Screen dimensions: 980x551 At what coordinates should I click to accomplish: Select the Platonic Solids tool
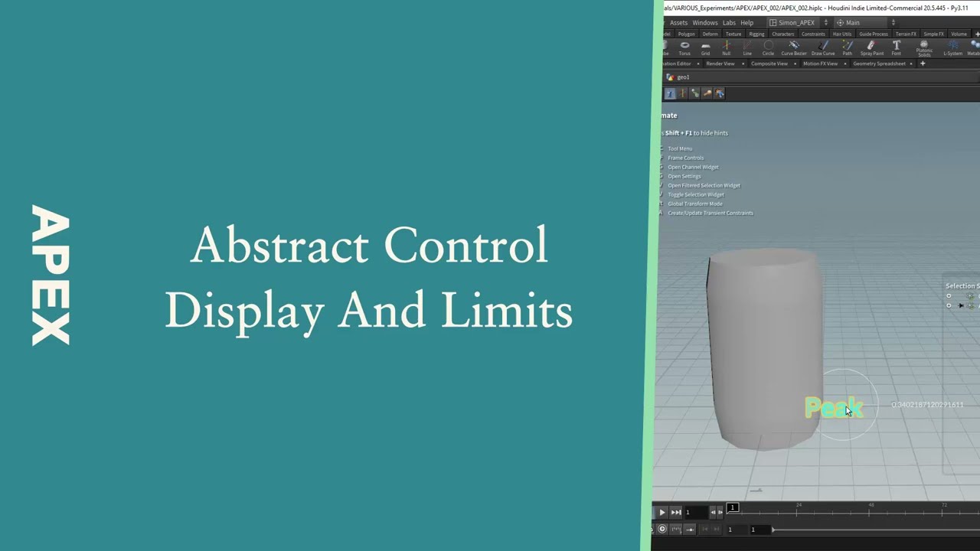(924, 47)
